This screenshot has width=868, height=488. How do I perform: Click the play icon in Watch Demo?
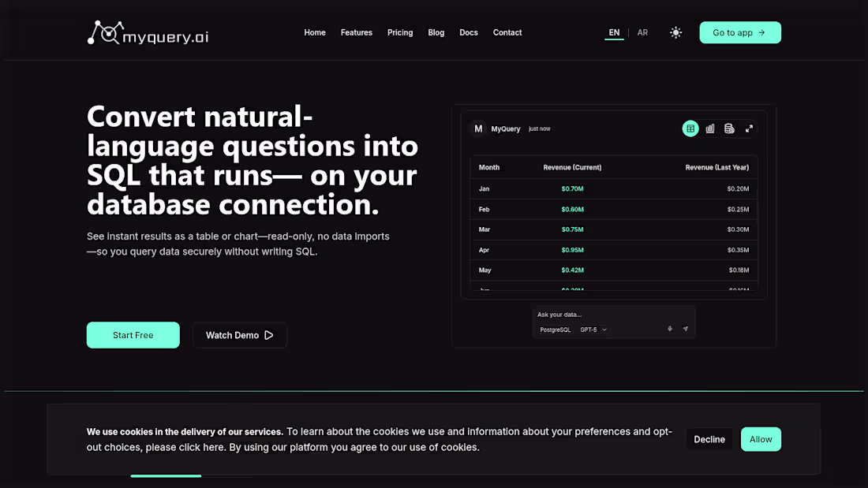point(268,335)
